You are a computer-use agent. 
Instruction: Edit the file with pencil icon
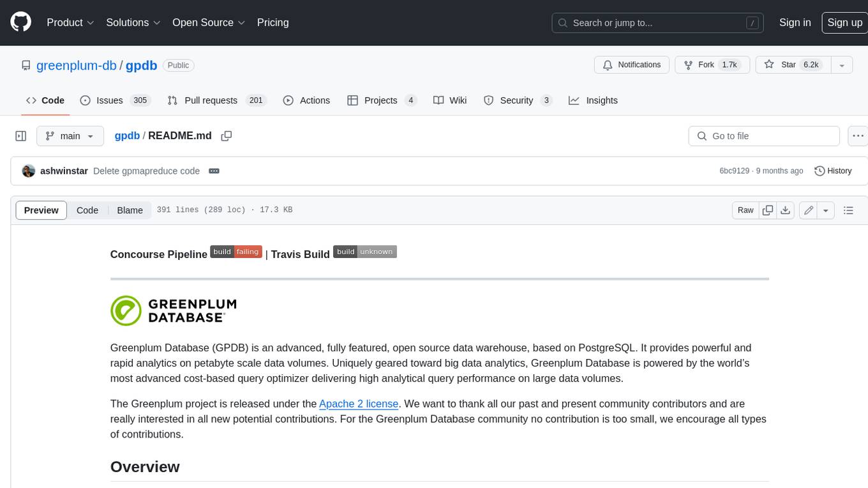tap(809, 210)
